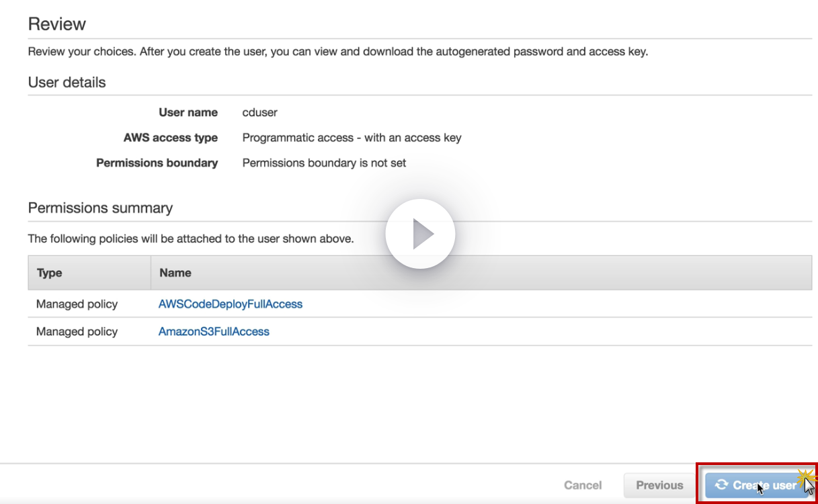Click the AWS access type label
Viewport: 818px width, 504px height.
point(171,138)
